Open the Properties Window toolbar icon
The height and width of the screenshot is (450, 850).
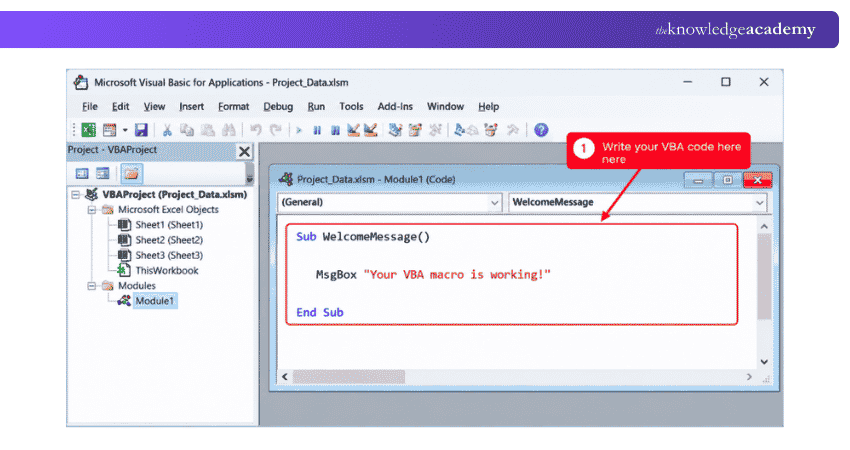(x=415, y=130)
